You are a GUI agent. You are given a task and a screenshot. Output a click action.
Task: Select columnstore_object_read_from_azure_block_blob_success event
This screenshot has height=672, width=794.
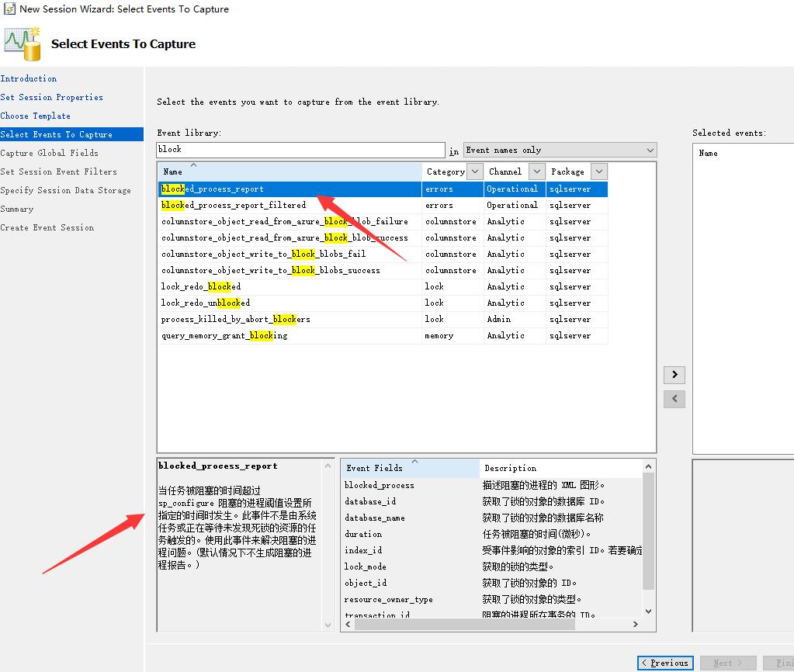383,237
